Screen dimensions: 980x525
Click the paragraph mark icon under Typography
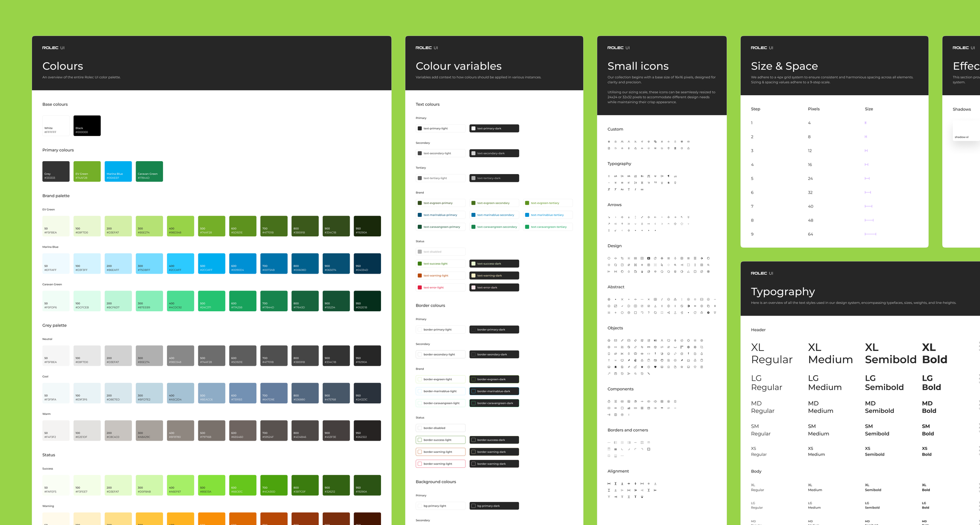coord(669,176)
